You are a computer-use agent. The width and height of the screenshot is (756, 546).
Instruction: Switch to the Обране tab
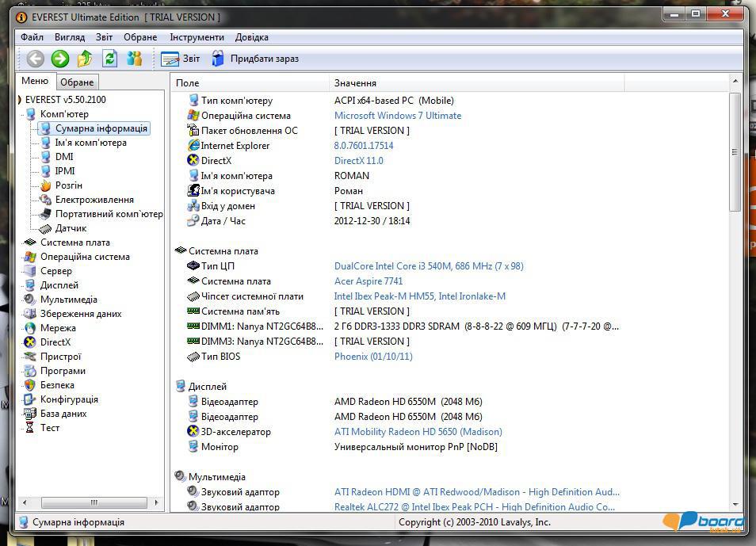point(77,82)
